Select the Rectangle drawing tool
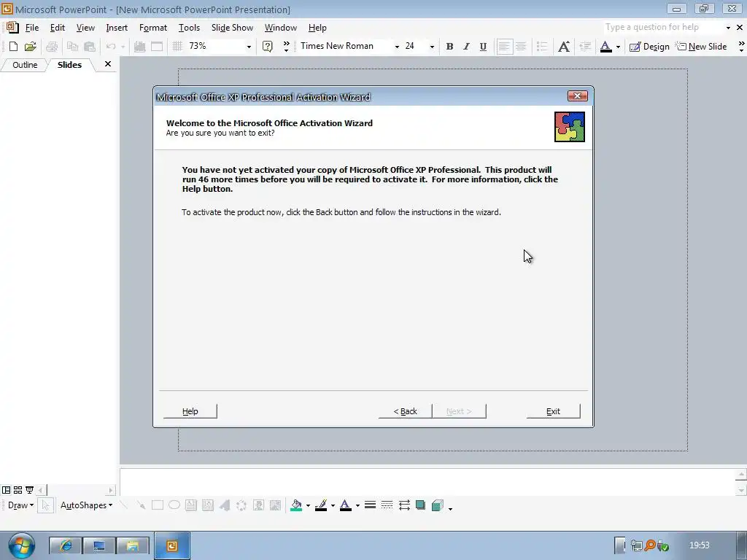 coord(158,505)
